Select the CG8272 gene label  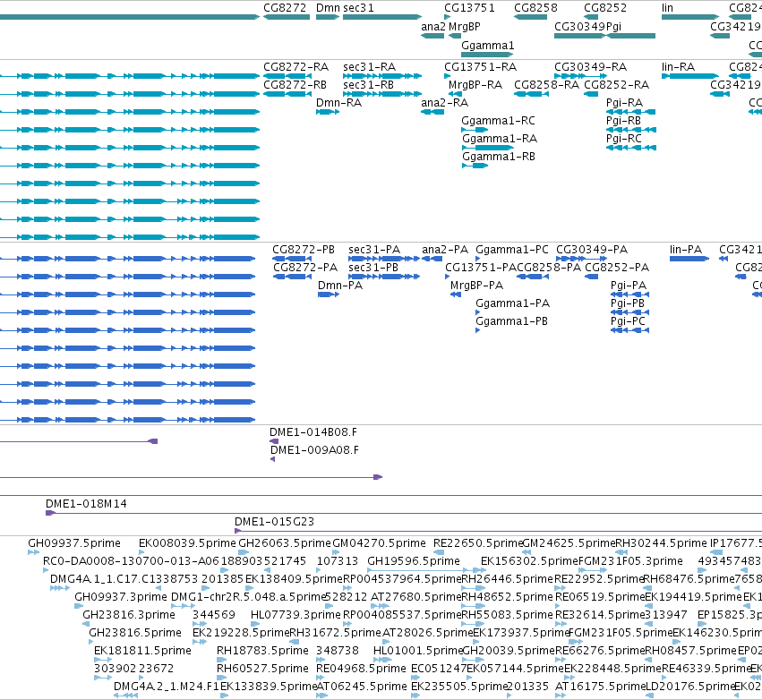285,8
